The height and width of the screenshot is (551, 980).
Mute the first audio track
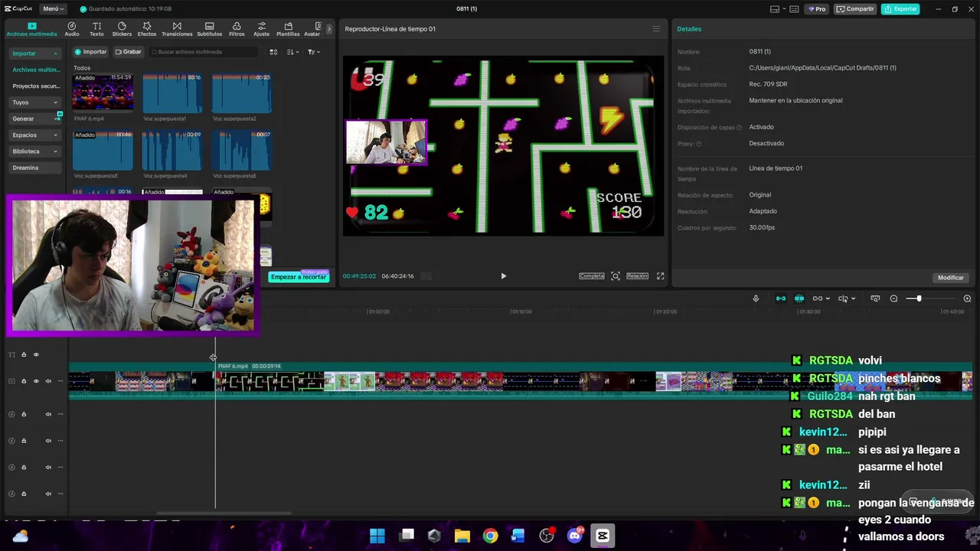(48, 414)
